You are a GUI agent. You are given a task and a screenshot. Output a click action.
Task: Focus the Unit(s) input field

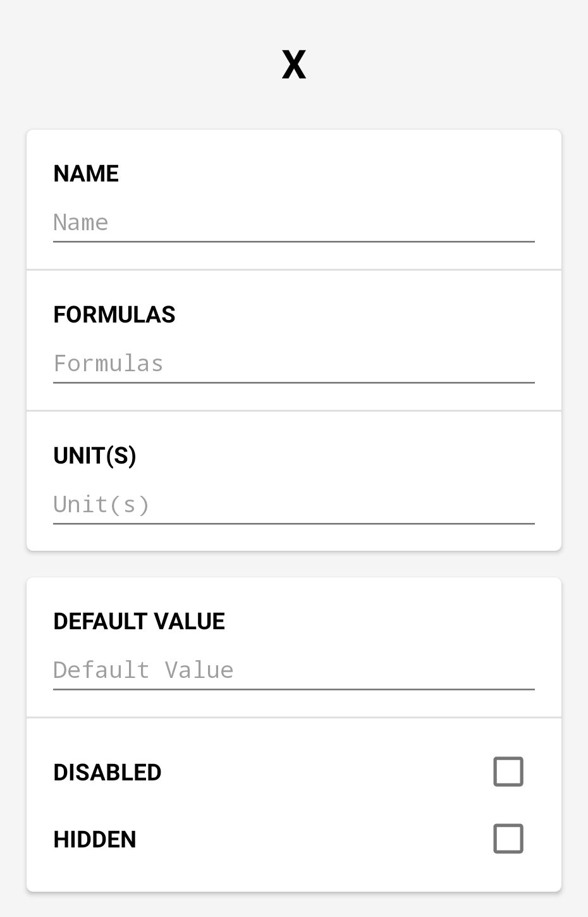pos(294,505)
